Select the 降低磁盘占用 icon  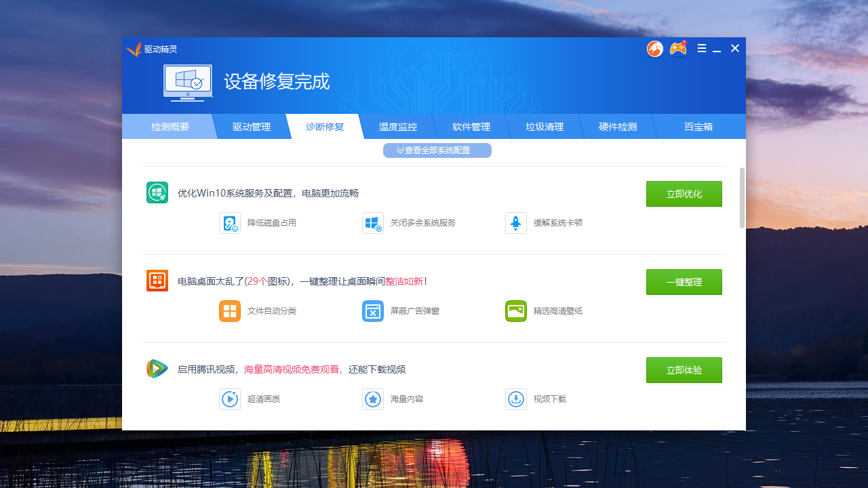coord(230,222)
